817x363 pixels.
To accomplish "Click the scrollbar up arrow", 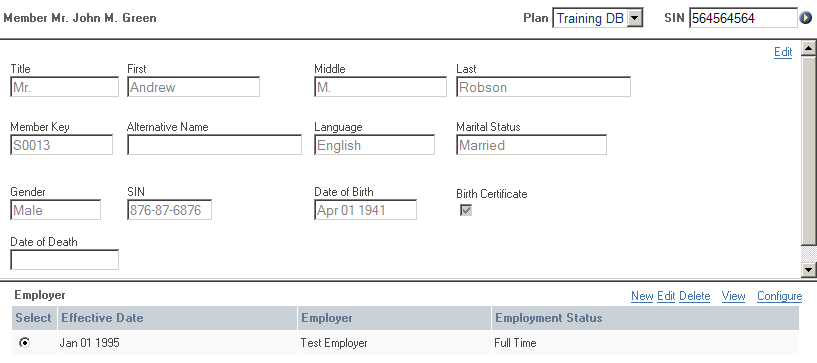I will [x=808, y=48].
